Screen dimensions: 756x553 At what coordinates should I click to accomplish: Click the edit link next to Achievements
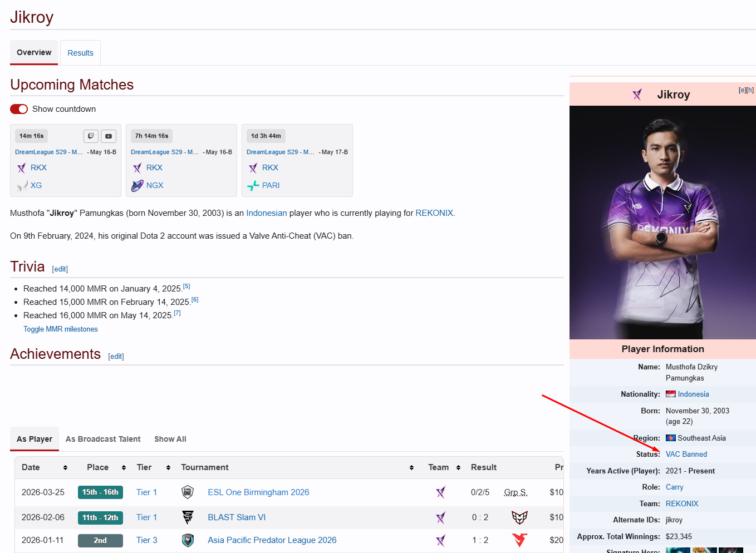tap(116, 357)
